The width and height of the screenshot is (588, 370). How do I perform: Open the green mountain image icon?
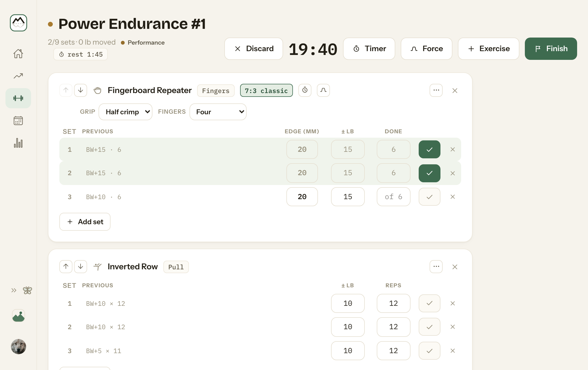19,316
